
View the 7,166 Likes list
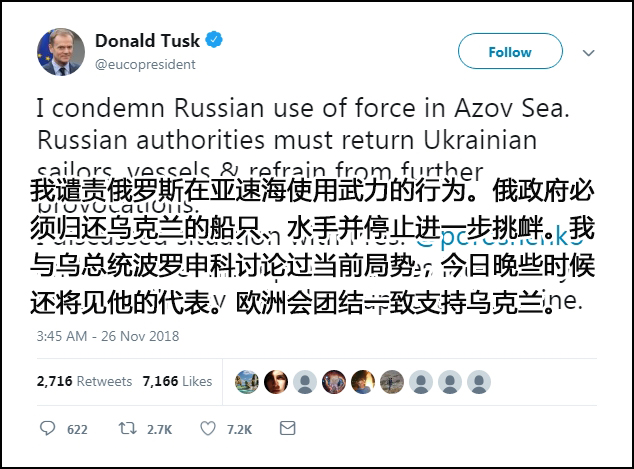(x=177, y=381)
